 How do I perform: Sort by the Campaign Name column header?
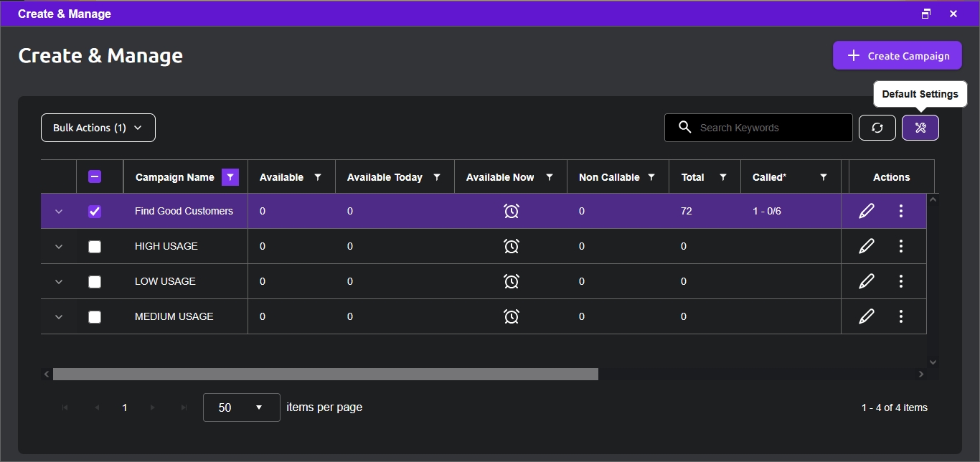pos(174,177)
